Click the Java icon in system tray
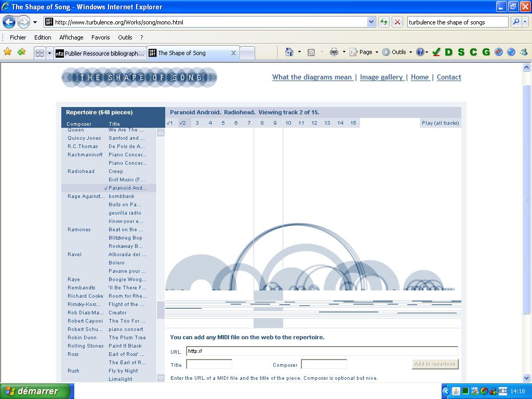This screenshot has width=532, height=399. 456,391
